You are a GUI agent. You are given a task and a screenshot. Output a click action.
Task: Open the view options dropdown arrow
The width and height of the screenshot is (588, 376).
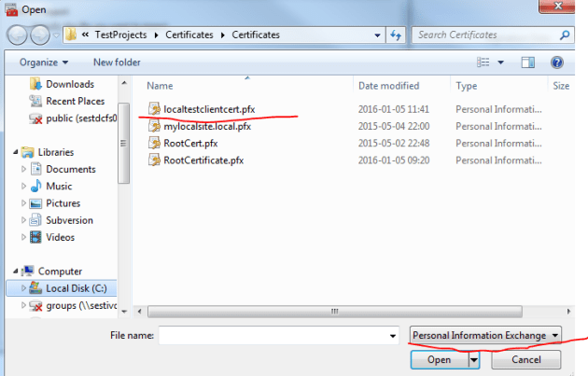(500, 63)
